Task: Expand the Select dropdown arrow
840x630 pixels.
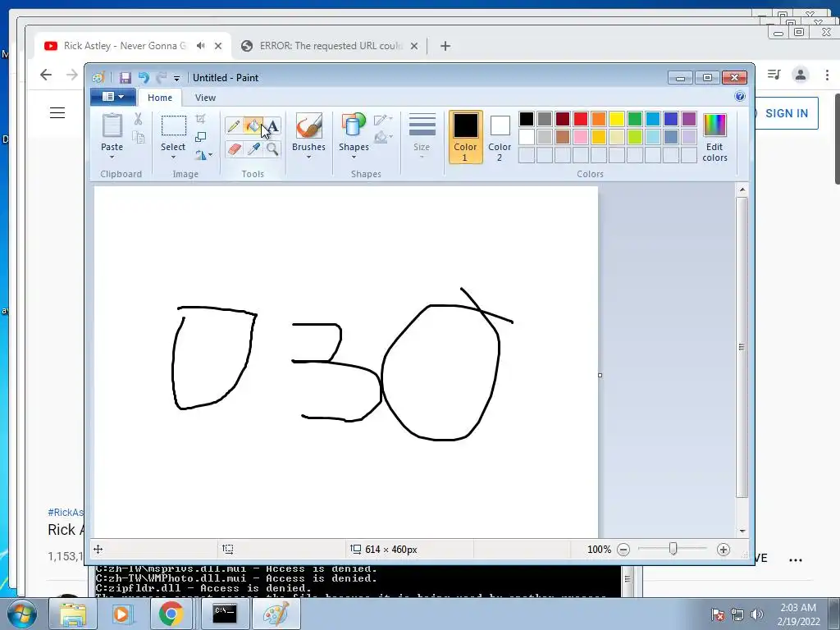Action: click(174, 157)
